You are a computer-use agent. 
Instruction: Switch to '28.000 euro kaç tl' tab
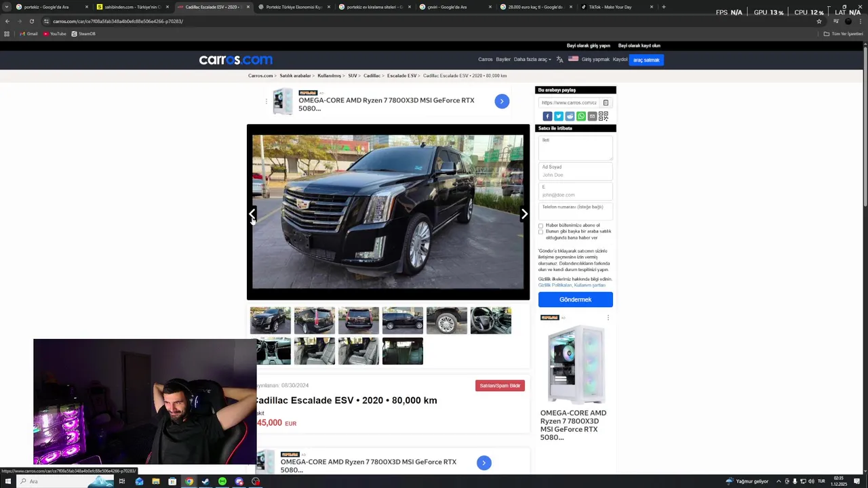(x=535, y=7)
